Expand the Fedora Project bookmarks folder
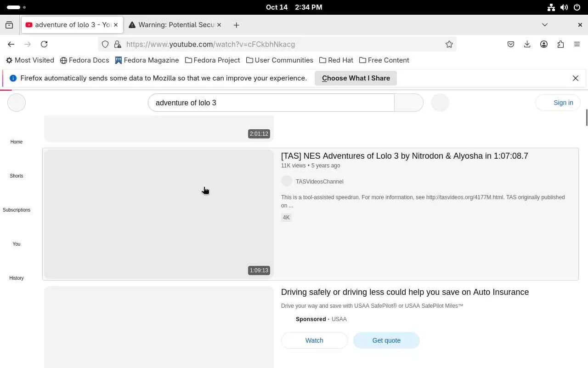Screen dimensions: 588x368 (x=213, y=60)
